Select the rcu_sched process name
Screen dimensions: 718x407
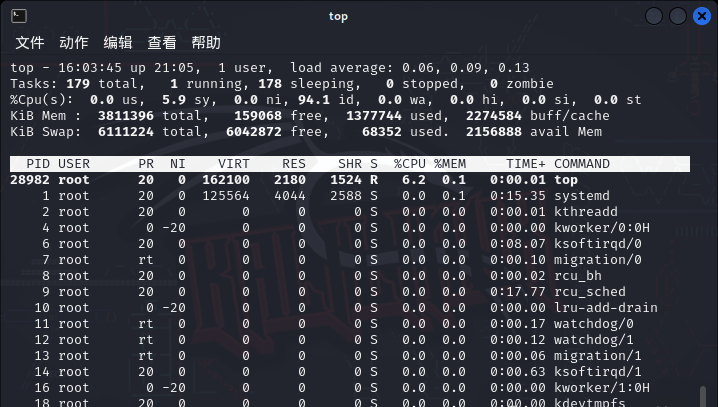coord(590,292)
